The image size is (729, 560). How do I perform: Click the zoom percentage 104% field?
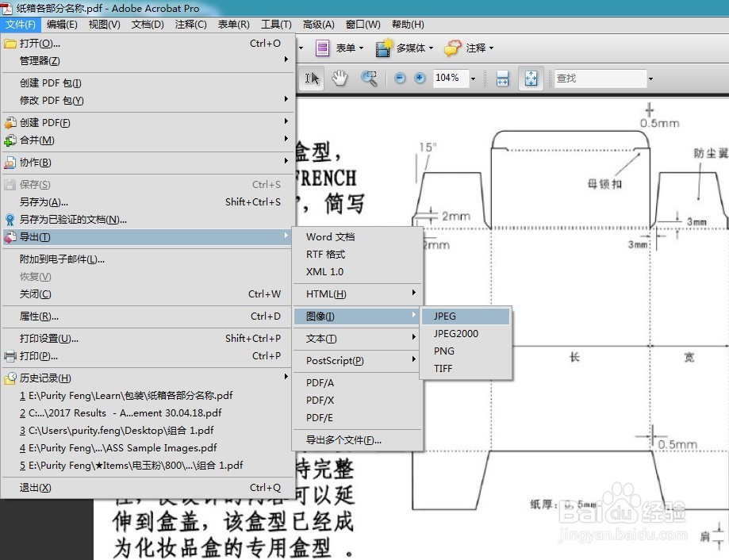click(x=450, y=78)
